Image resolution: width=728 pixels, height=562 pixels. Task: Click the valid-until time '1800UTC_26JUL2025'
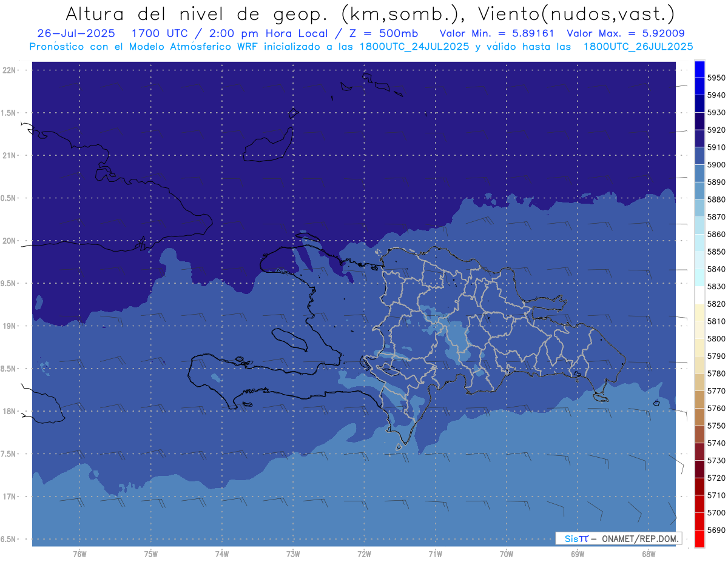[x=638, y=47]
